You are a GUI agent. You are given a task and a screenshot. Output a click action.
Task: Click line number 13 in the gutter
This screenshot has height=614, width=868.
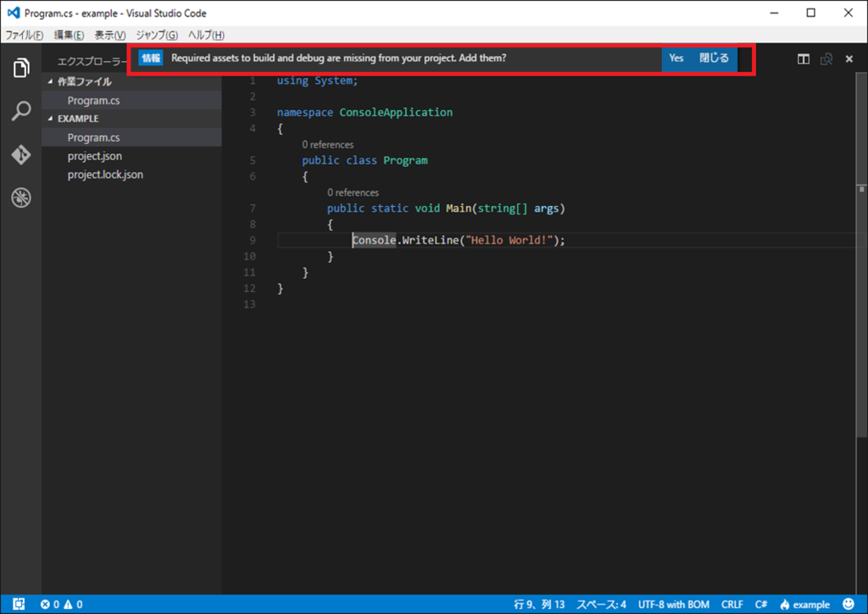click(x=250, y=304)
